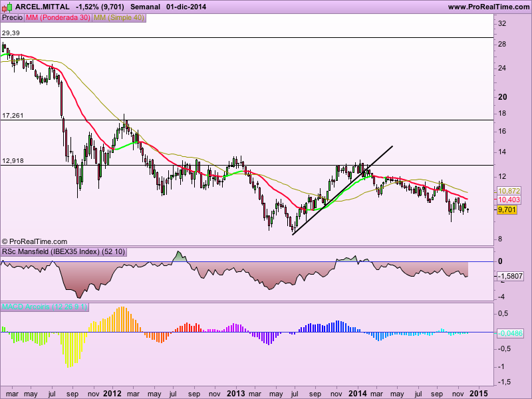Click the 2015 year label on time axis
Screen dimensions: 532x399
pos(479,394)
